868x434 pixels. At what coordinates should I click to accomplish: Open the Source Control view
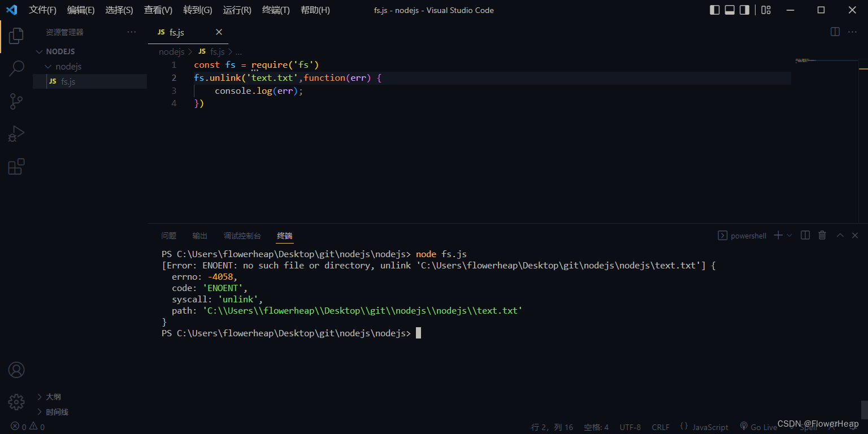click(x=16, y=102)
